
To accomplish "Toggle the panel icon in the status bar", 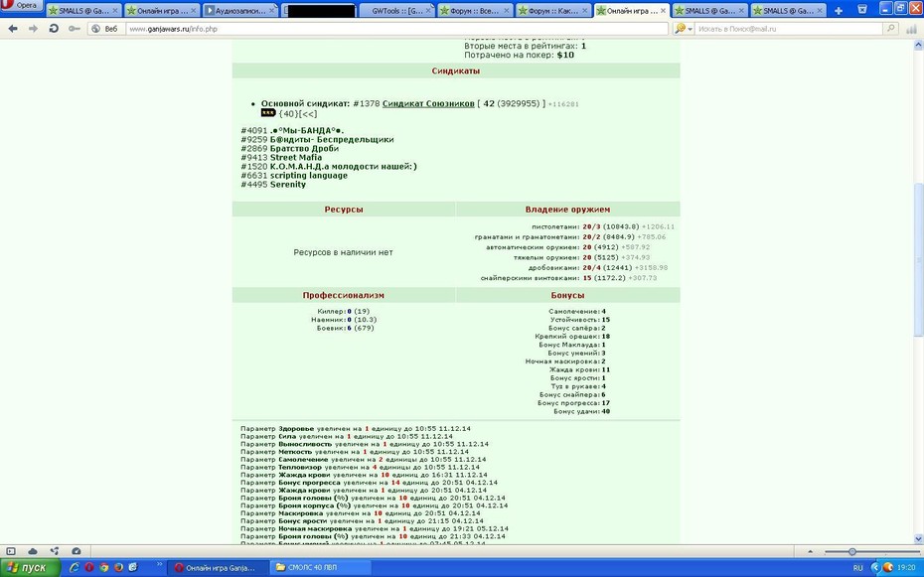I will [x=11, y=551].
